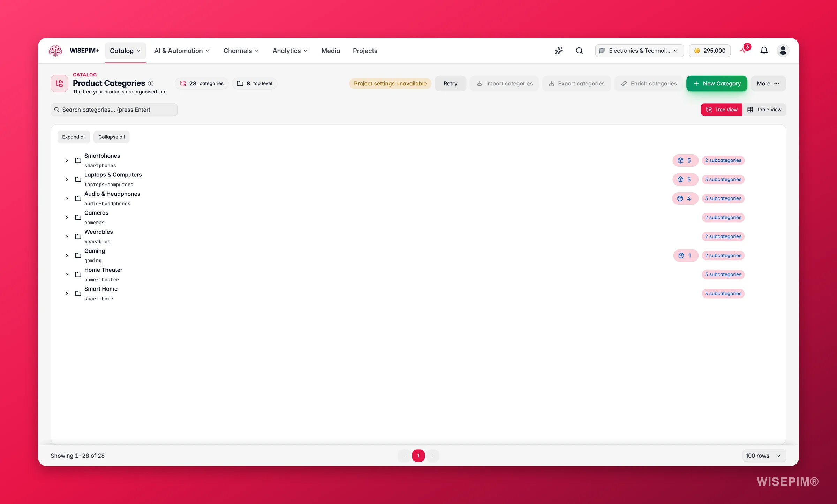Viewport: 837px width, 504px height.
Task: Open the user profile avatar icon
Action: click(x=783, y=51)
